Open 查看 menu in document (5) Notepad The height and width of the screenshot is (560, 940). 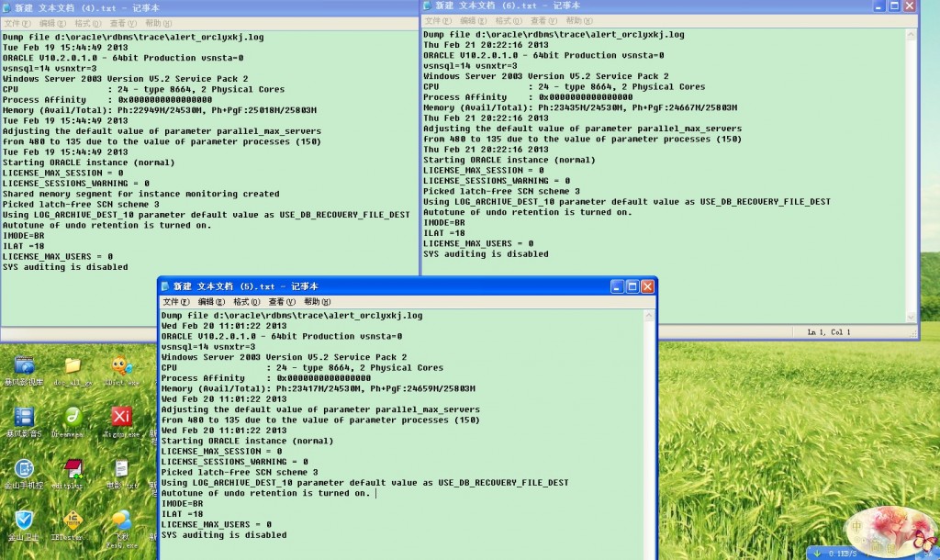(282, 302)
